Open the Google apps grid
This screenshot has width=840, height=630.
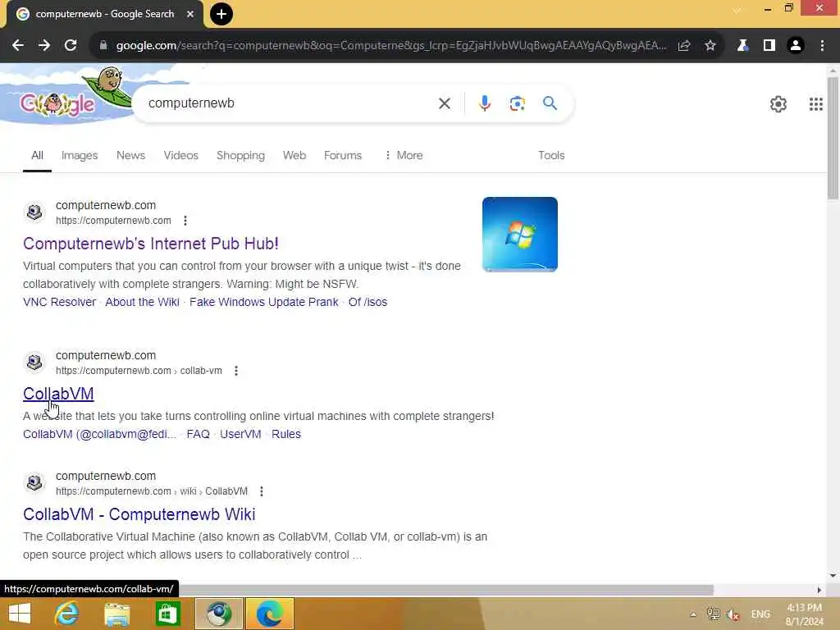tap(816, 104)
